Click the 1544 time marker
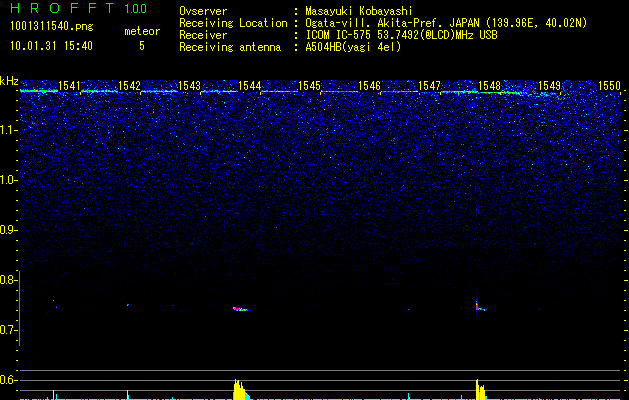Viewport: 629px width, 400px height. pyautogui.click(x=250, y=85)
